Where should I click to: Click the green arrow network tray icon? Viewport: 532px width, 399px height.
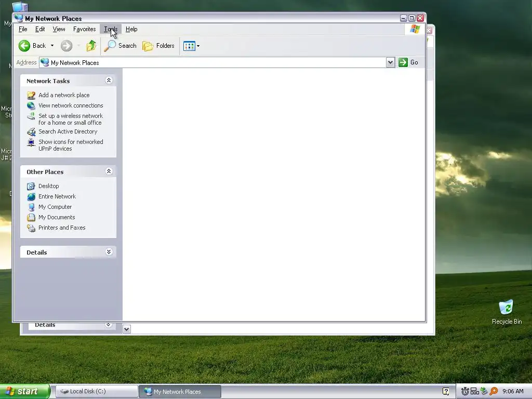click(484, 391)
